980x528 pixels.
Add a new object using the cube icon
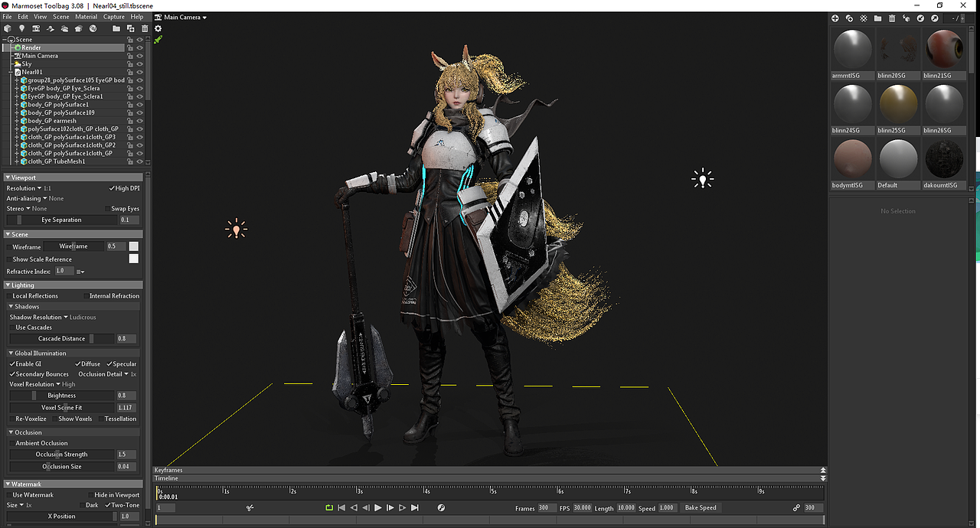pos(8,28)
